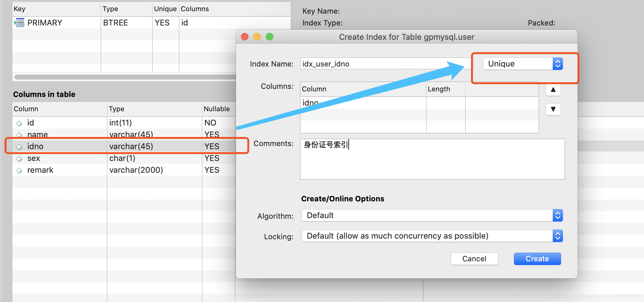The width and height of the screenshot is (644, 302).
Task: Click the Column header in index dialog
Action: 363,89
